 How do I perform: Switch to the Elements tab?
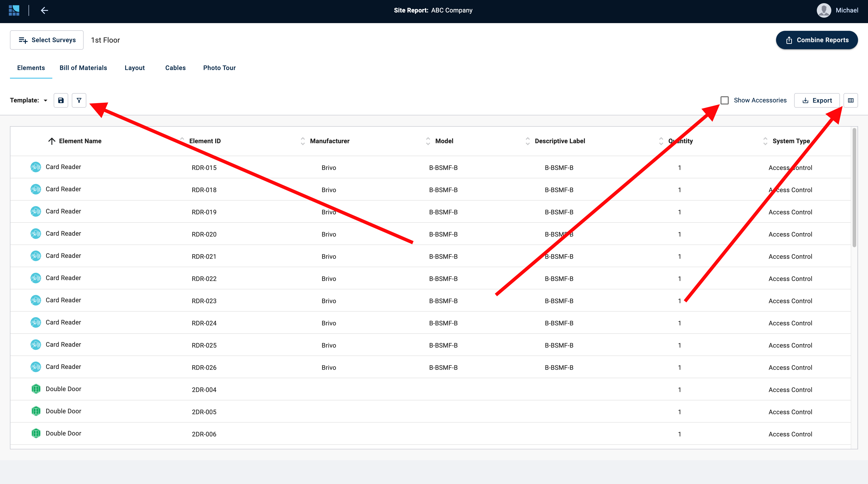[31, 68]
